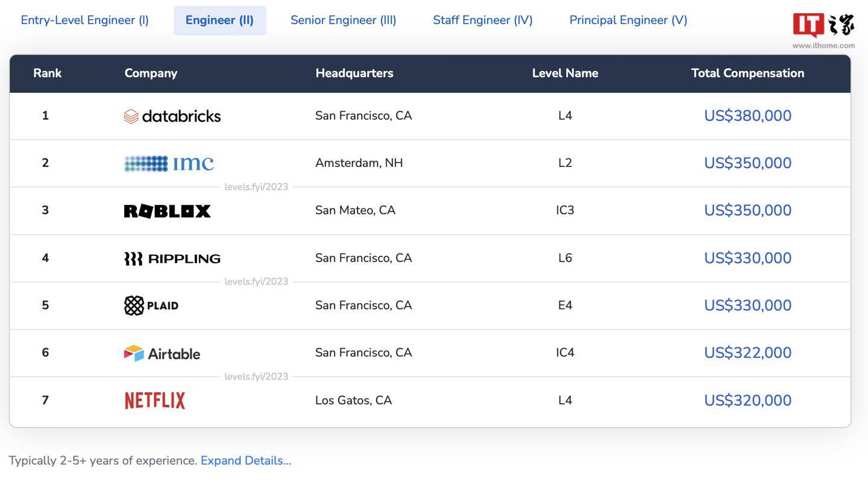The image size is (868, 482).
Task: Select Amsterdam, NH headquarters cell
Action: pos(359,163)
